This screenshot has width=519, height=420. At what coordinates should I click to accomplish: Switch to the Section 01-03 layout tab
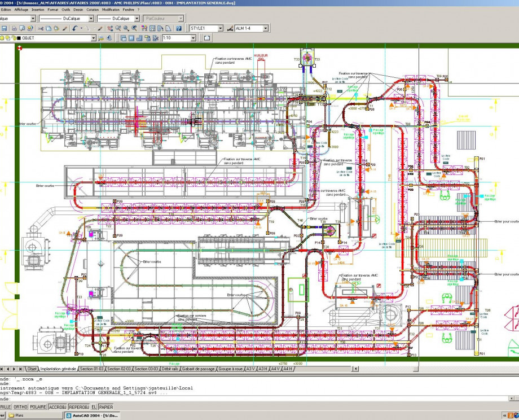92,369
